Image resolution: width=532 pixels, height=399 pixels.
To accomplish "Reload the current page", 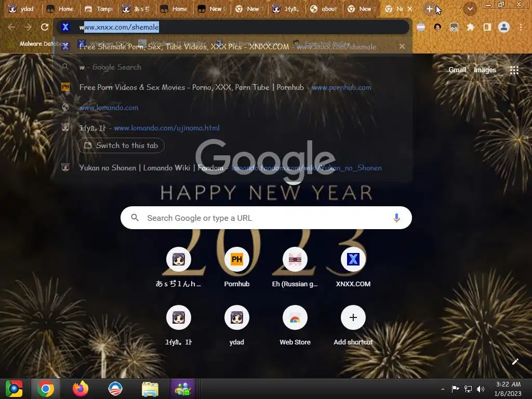I will pyautogui.click(x=45, y=27).
